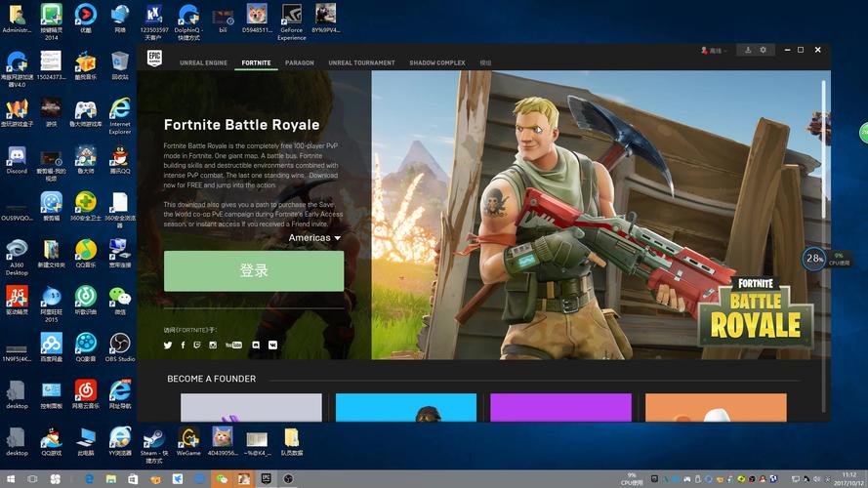Open the Youku desktop shortcut
Viewport: 868px width, 488px height.
85,18
